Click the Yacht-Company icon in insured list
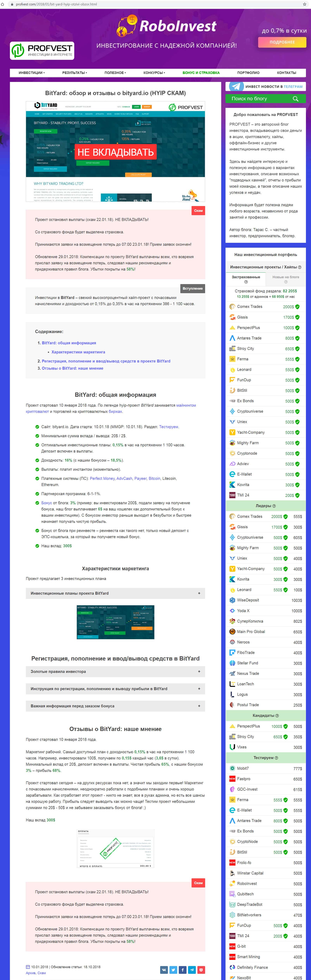The image size is (311, 980). pos(232,432)
